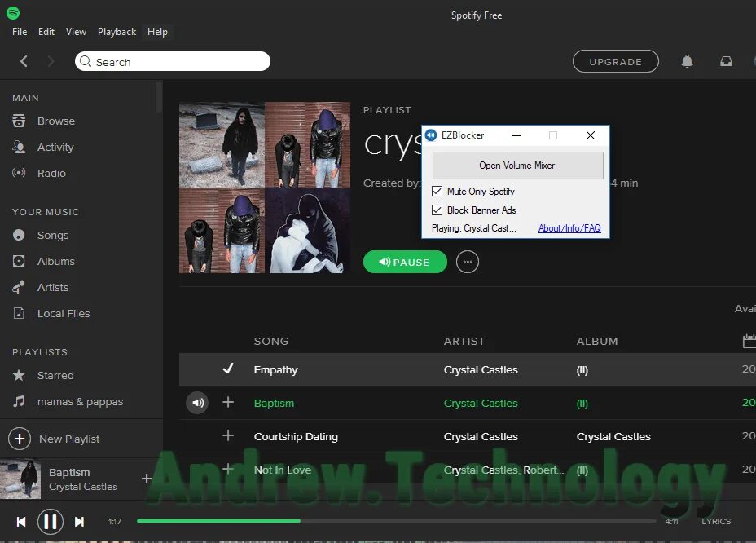Image resolution: width=756 pixels, height=543 pixels.
Task: Click the speaker icon beside Baptism row
Action: coord(197,403)
